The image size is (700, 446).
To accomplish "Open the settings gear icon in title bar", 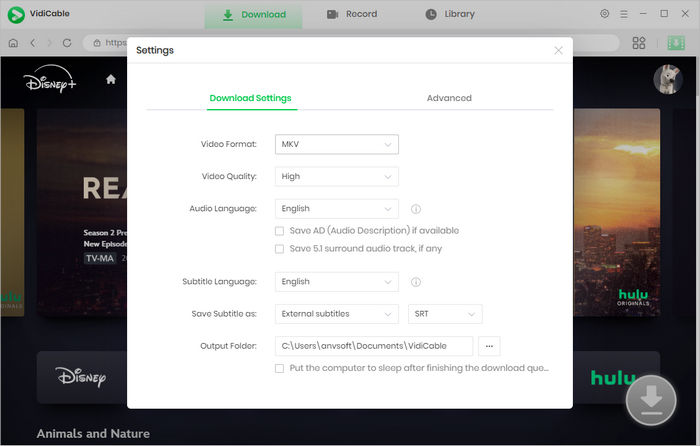I will (x=604, y=14).
